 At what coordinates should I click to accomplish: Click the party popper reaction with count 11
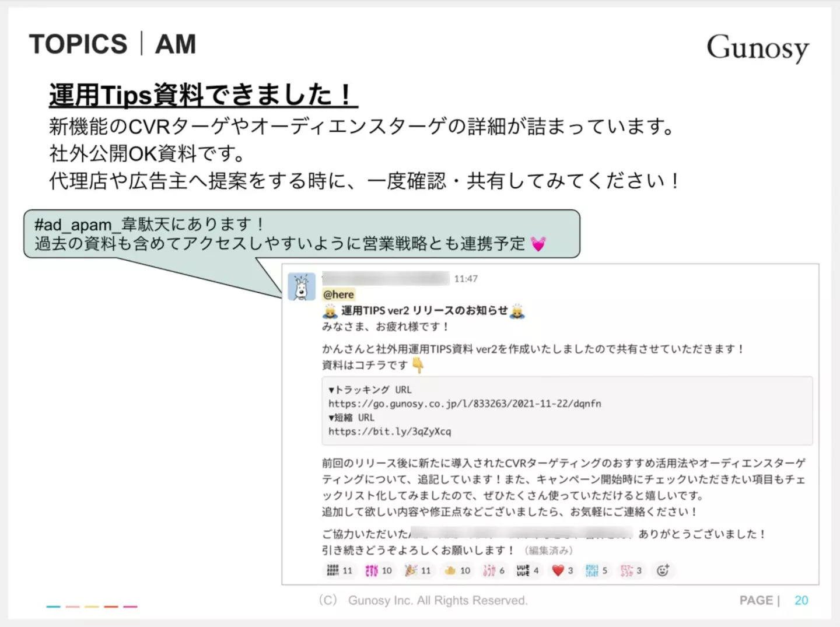(418, 570)
